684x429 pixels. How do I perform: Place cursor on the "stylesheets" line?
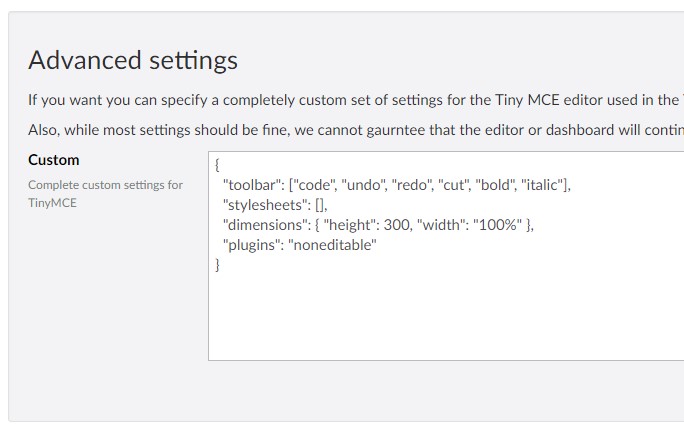pos(275,205)
